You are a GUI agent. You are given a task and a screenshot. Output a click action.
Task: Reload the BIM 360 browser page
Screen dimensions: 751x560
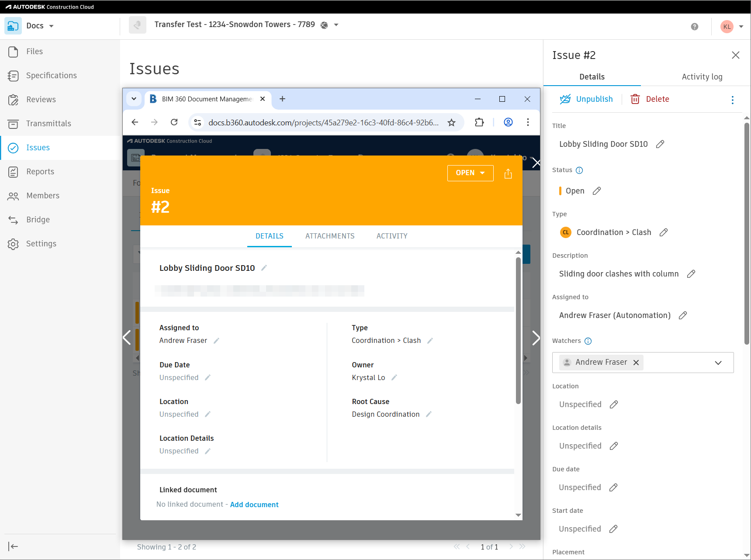pyautogui.click(x=174, y=122)
